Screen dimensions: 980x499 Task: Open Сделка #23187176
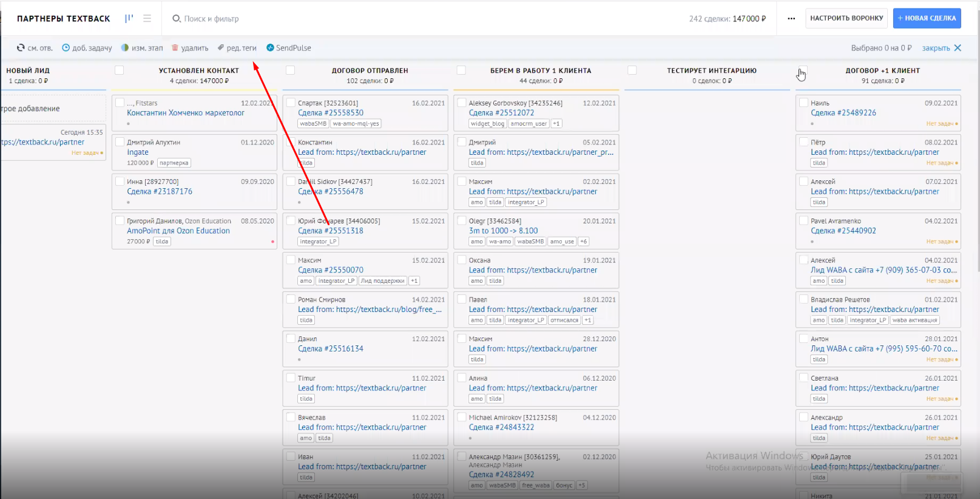pos(160,191)
